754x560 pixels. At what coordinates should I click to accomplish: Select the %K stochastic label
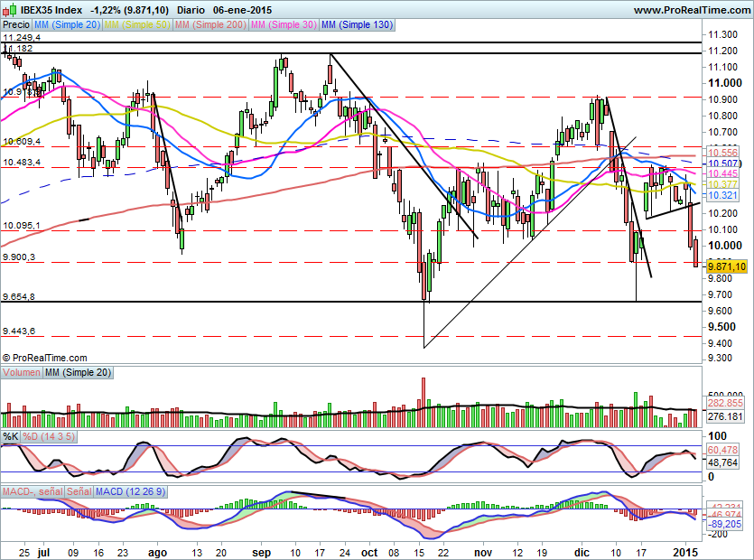[11, 436]
